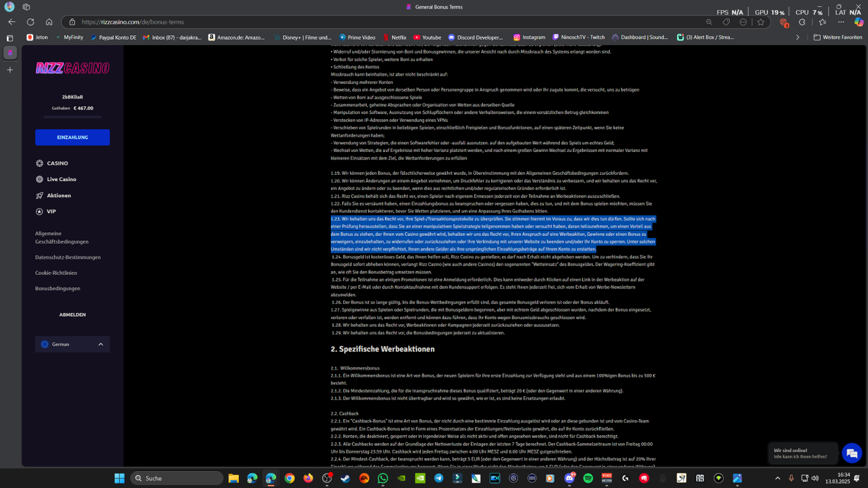The image size is (868, 488).
Task: Open the Netflix bookmark
Action: (x=394, y=37)
